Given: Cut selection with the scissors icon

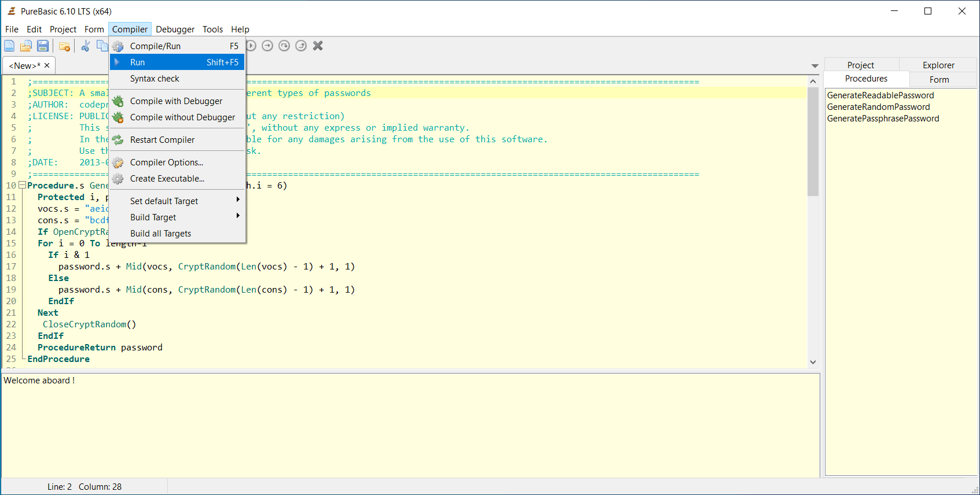Looking at the screenshot, I should [x=86, y=46].
